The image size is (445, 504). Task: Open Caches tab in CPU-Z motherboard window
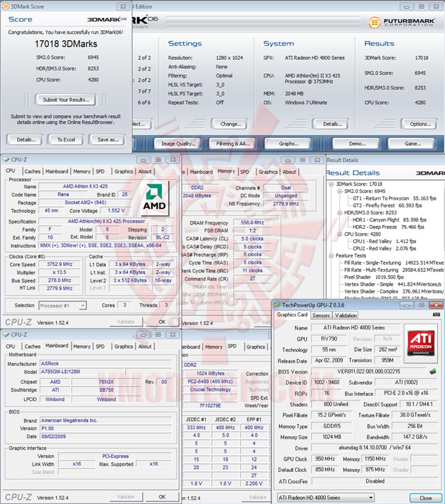pyautogui.click(x=33, y=346)
